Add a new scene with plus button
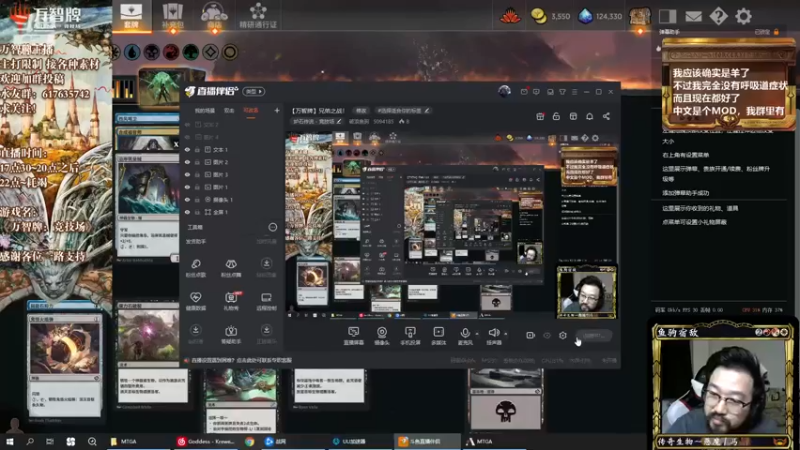The width and height of the screenshot is (800, 450). click(x=277, y=110)
